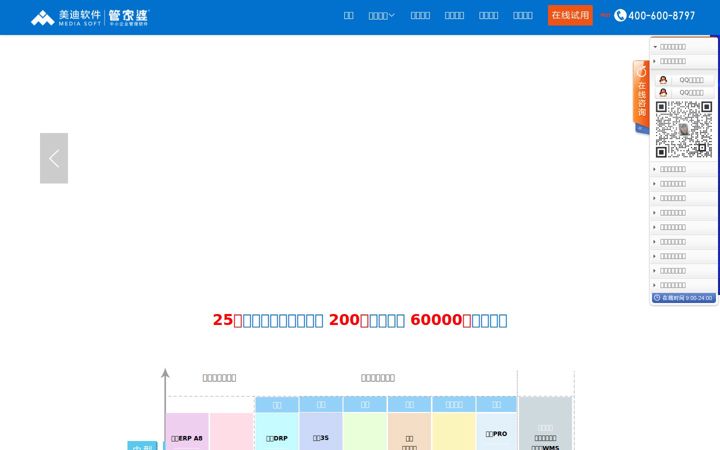This screenshot has height=450, width=720.
Task: Select the 3S product cell
Action: click(321, 432)
